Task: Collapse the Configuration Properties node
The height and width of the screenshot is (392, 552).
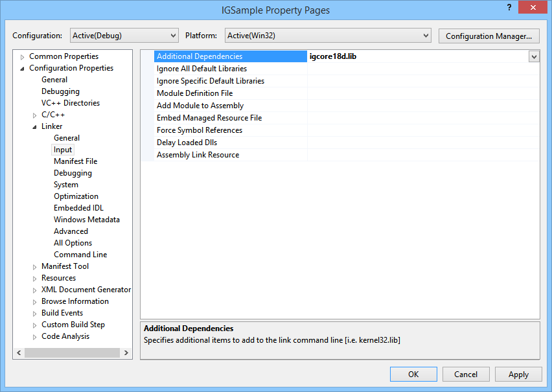Action: pyautogui.click(x=23, y=69)
